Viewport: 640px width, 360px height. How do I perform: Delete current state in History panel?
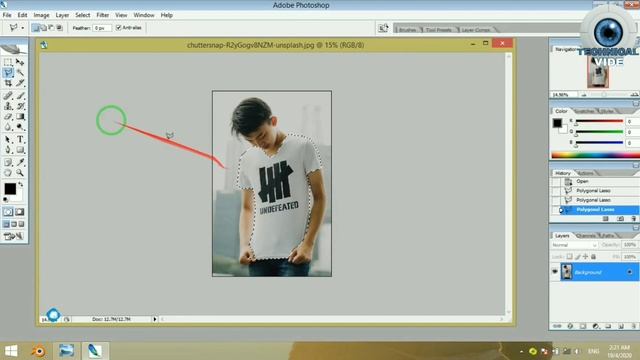tap(634, 219)
